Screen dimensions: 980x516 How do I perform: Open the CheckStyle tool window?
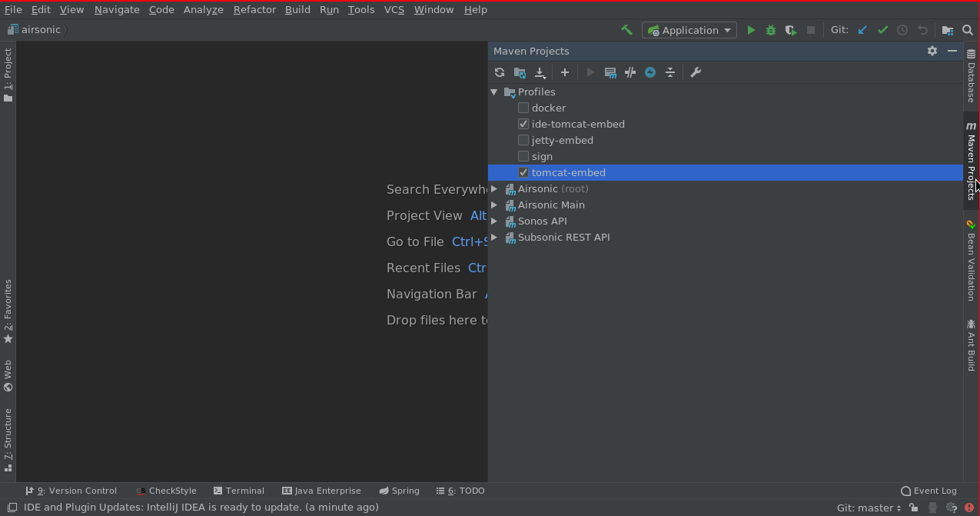[x=166, y=491]
